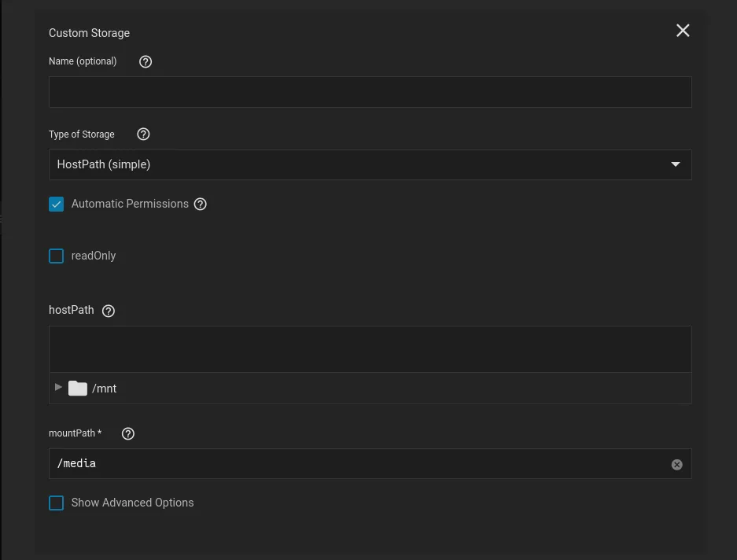Open the Automatic Permissions help icon
The height and width of the screenshot is (560, 737).
coord(200,204)
